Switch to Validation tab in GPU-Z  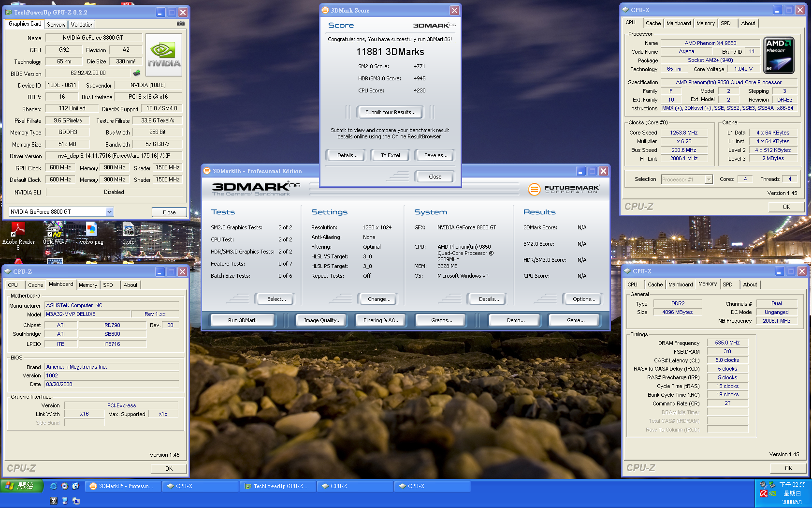tap(82, 25)
